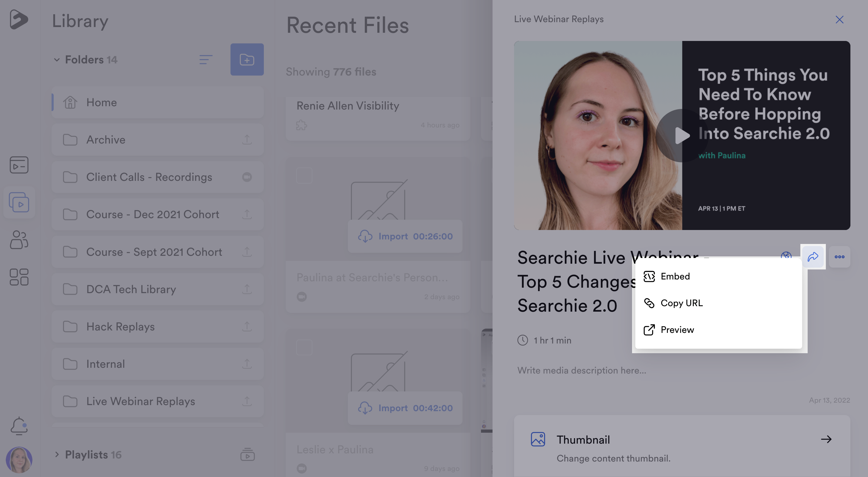Viewport: 868px width, 477px height.
Task: Click the share arrow icon
Action: 813,257
